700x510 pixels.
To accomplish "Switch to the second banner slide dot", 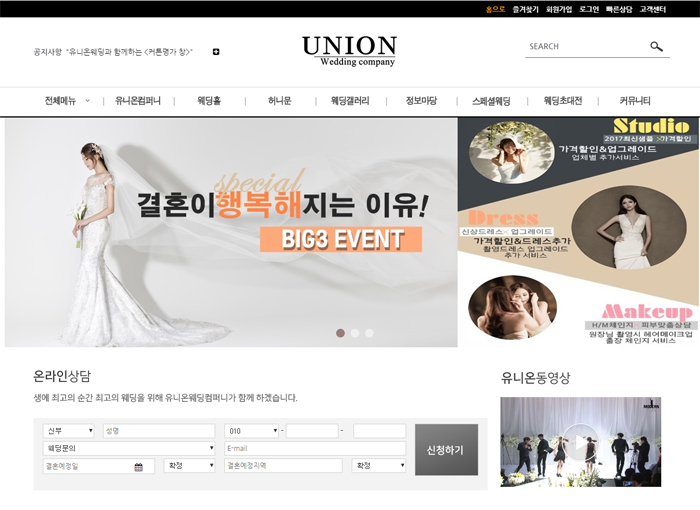I will pos(355,333).
